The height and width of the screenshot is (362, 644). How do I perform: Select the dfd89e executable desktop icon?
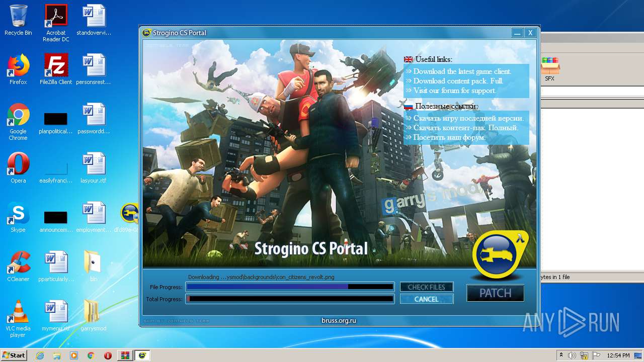(129, 217)
